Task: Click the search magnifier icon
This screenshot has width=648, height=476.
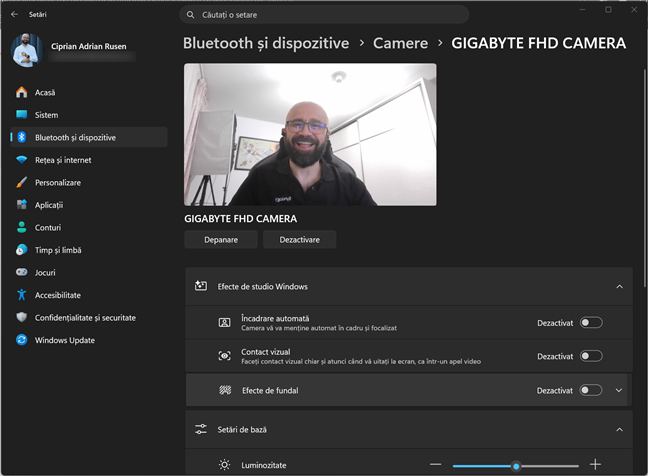Action: click(191, 15)
